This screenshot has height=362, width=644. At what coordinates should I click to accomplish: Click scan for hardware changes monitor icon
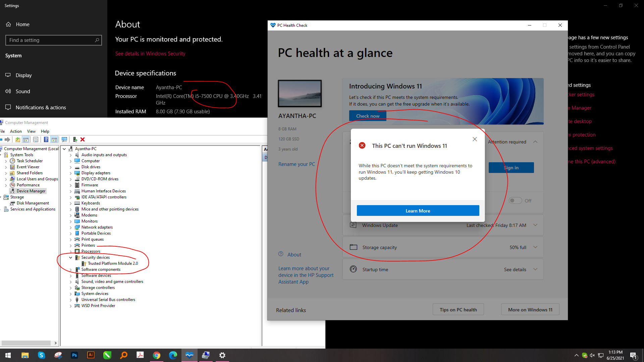(64, 139)
